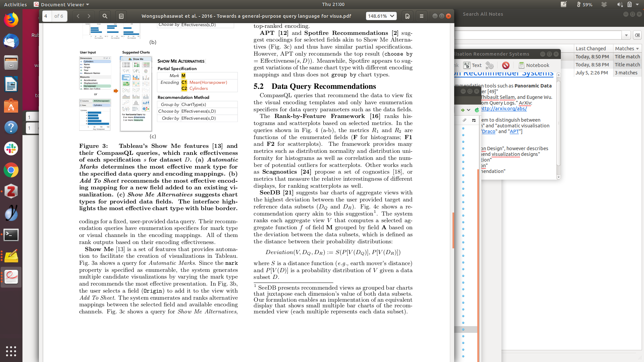Go to the previous page
Screen dimensions: 644x362
(x=78, y=16)
